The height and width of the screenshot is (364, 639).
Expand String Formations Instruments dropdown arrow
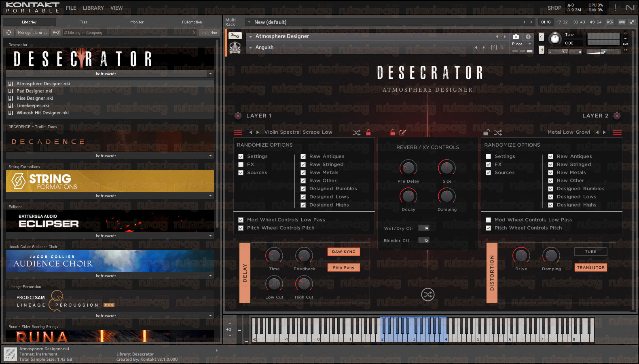coord(210,196)
